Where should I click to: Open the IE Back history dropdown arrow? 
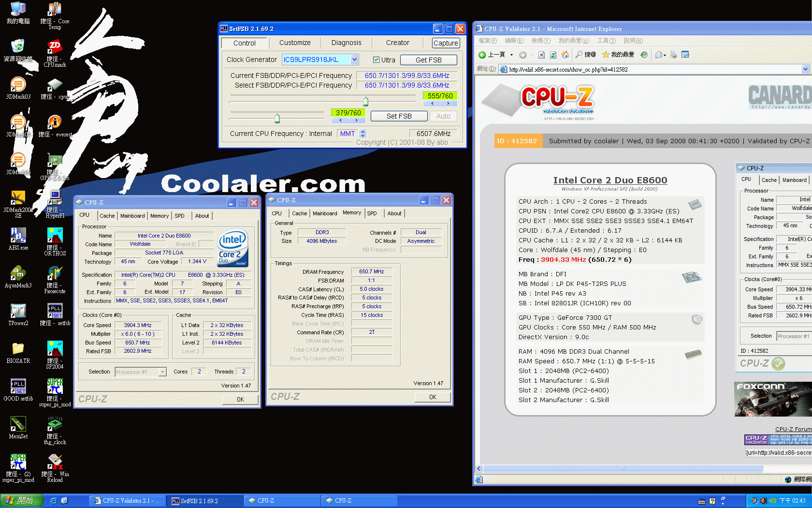pos(511,55)
